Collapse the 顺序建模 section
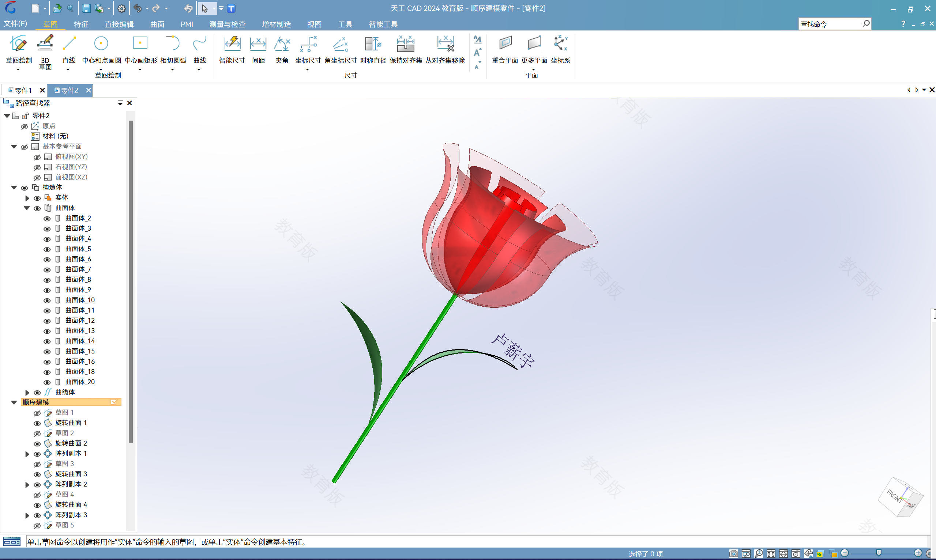Image resolution: width=936 pixels, height=560 pixels. click(x=14, y=402)
